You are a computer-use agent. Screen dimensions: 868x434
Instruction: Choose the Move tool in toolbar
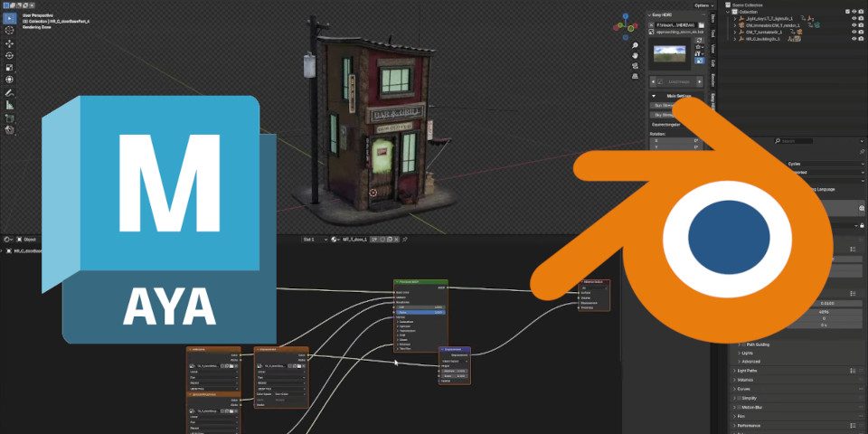pos(10,43)
